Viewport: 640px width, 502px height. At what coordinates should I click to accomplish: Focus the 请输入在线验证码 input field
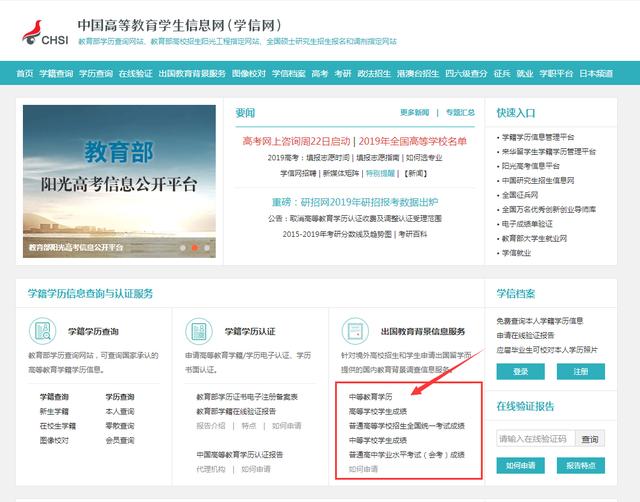[x=536, y=439]
